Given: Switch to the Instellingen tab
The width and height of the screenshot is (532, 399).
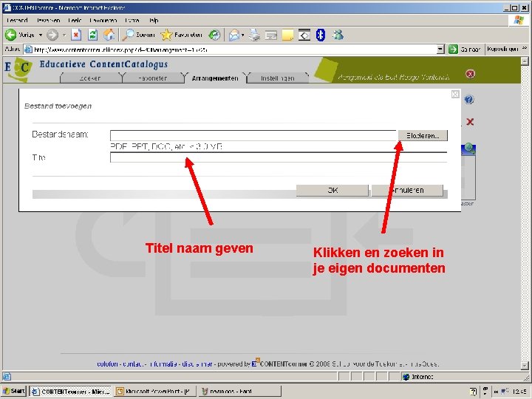Looking at the screenshot, I should coord(278,78).
